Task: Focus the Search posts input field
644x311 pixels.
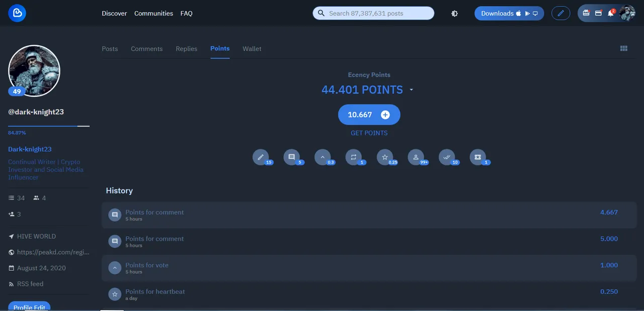Action: click(x=373, y=13)
